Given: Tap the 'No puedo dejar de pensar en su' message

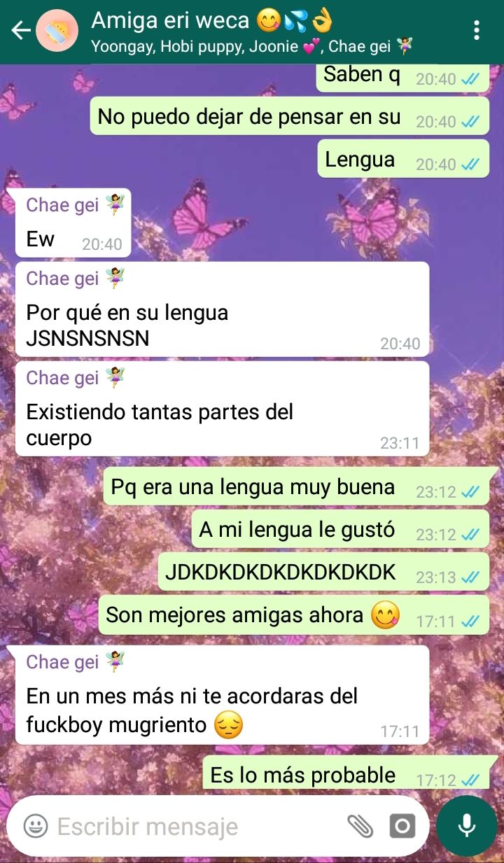Looking at the screenshot, I should click(x=290, y=117).
